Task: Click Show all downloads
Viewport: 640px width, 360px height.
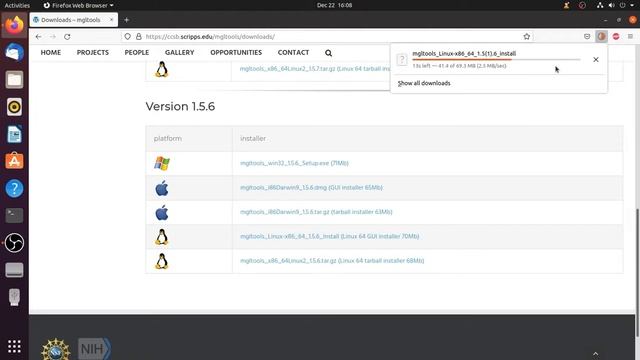Action: 424,83
